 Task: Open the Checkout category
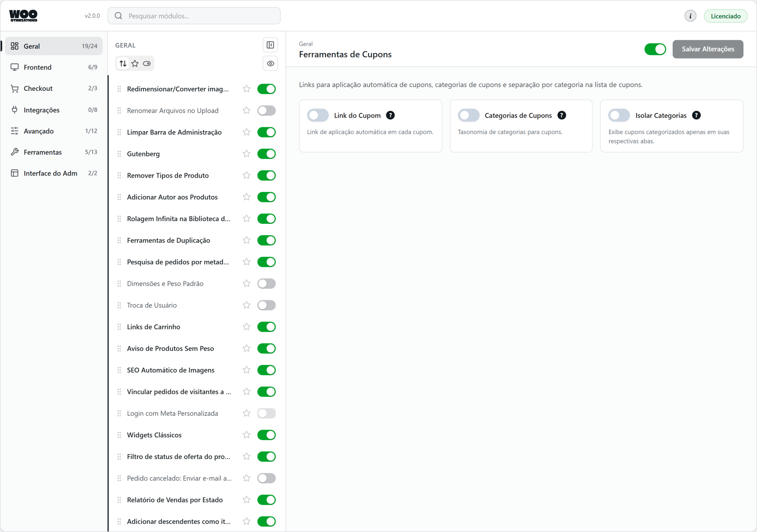coord(54,88)
